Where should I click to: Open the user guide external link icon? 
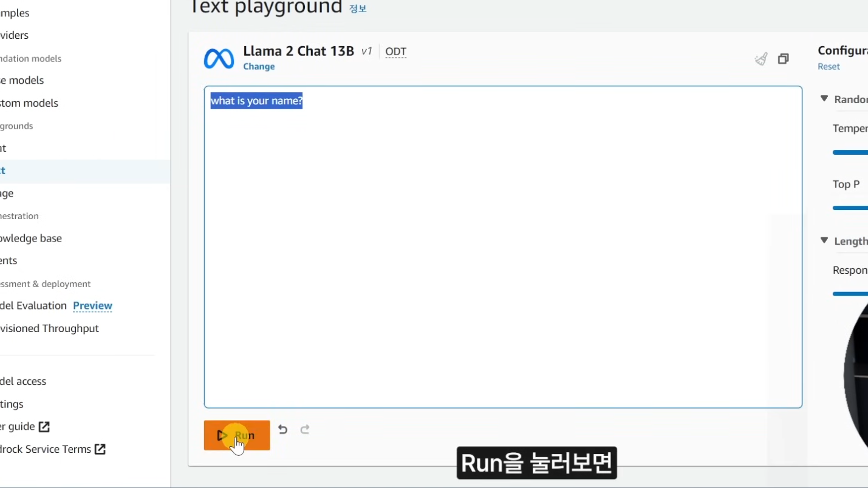click(x=44, y=427)
